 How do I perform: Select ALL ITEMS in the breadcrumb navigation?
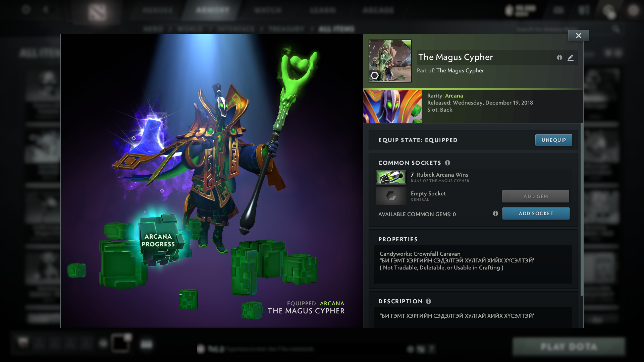pyautogui.click(x=336, y=29)
